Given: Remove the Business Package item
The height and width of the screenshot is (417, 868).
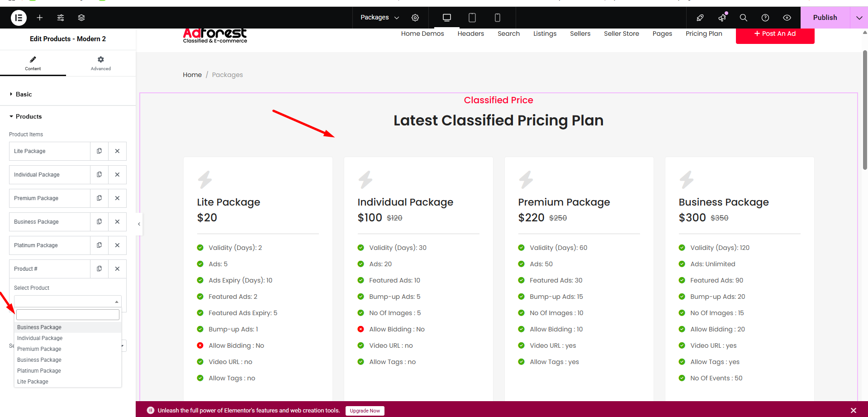Looking at the screenshot, I should pyautogui.click(x=117, y=222).
